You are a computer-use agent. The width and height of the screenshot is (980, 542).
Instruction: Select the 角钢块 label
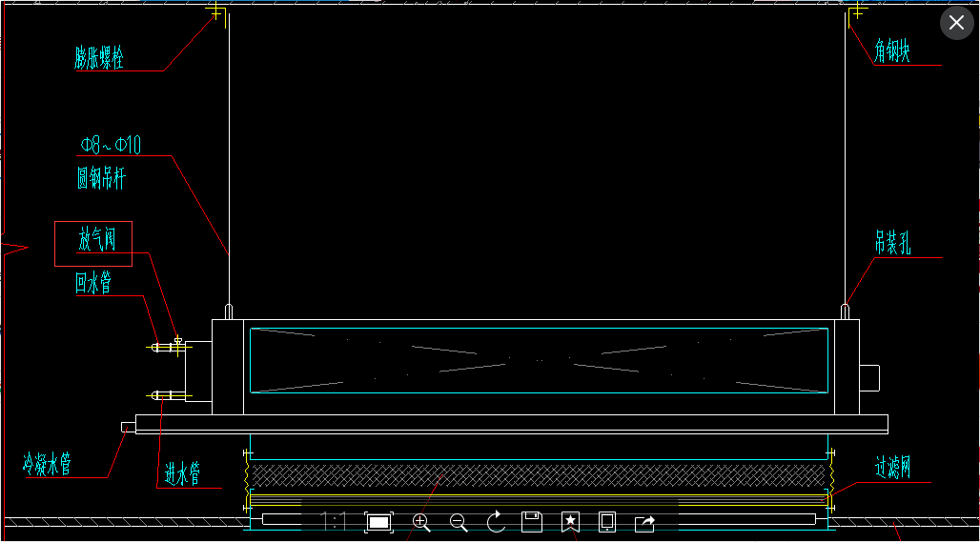pyautogui.click(x=892, y=51)
